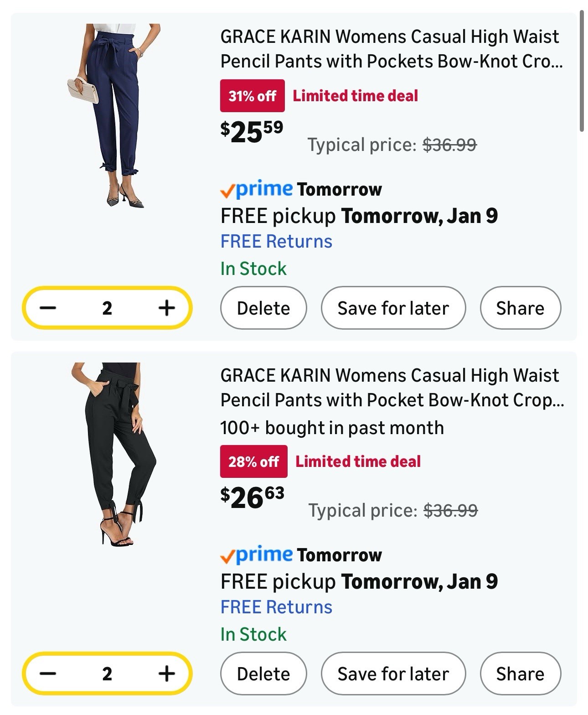The height and width of the screenshot is (715, 588).
Task: Delete the black pants from cart
Action: 263,674
